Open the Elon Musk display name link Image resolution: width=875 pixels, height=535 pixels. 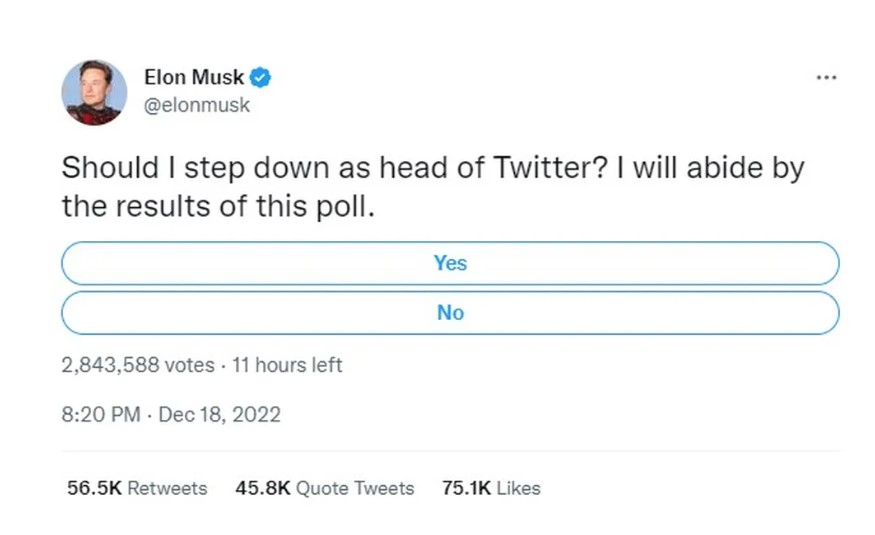pos(194,77)
